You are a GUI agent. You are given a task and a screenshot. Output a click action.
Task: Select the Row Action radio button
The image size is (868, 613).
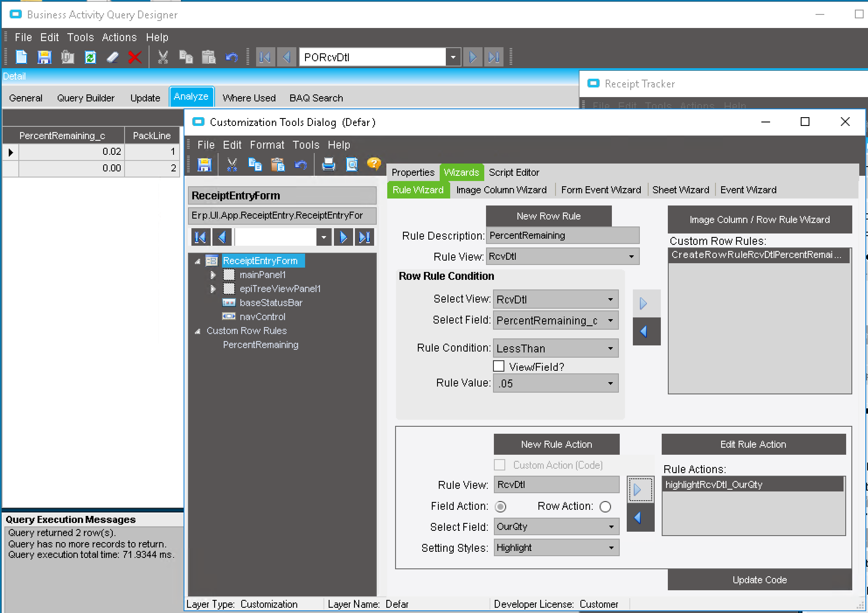[605, 507]
